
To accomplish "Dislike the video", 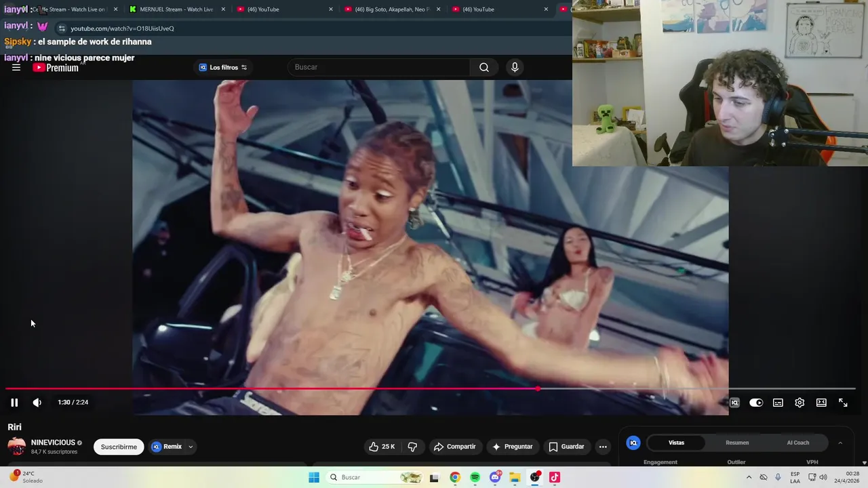I will pyautogui.click(x=412, y=447).
